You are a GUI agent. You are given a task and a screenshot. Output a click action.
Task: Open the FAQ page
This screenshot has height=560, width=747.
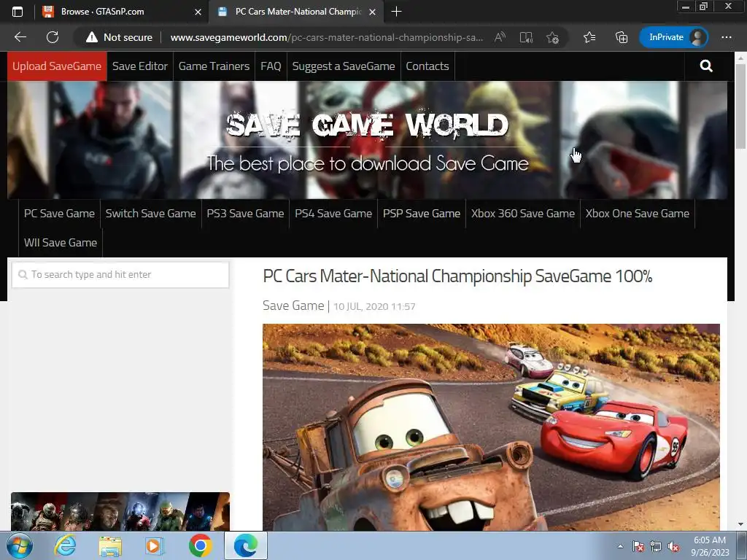pyautogui.click(x=271, y=66)
